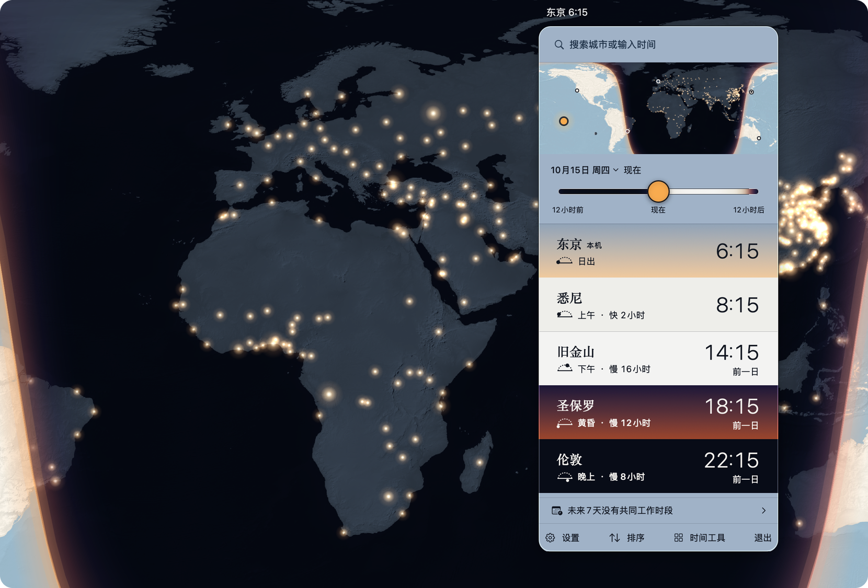Click the London marker on mini map
Image resolution: width=868 pixels, height=588 pixels.
[x=658, y=81]
